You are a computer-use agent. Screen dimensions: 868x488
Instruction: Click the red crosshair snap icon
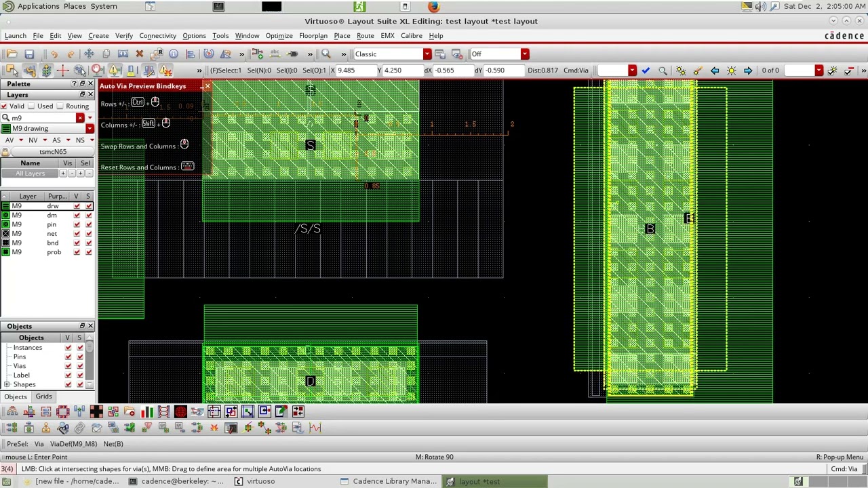click(x=62, y=70)
